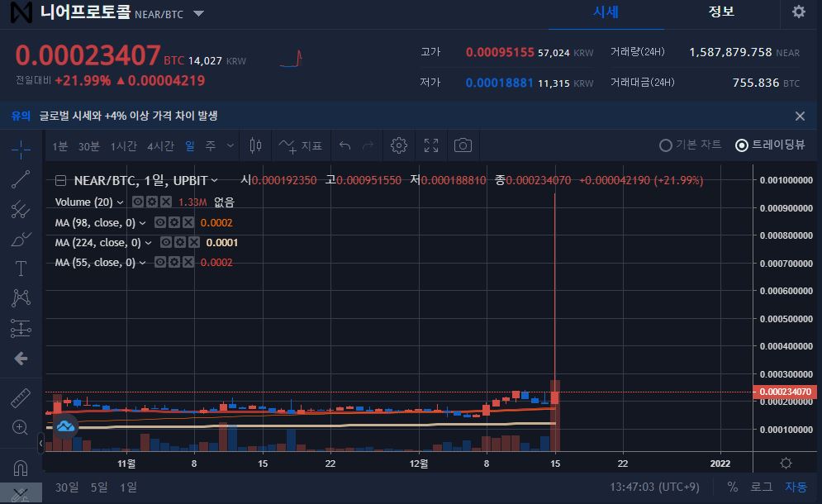
Task: Select the 1분 interval
Action: tap(59, 145)
